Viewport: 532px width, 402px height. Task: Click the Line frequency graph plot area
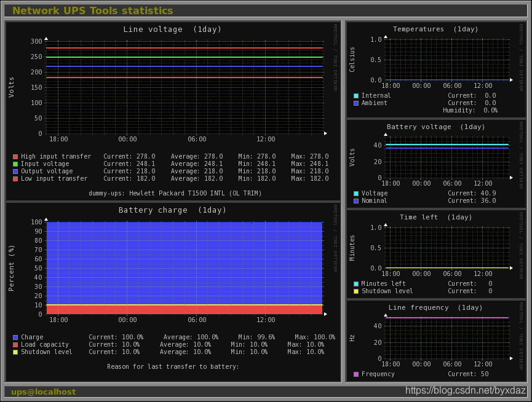447,338
